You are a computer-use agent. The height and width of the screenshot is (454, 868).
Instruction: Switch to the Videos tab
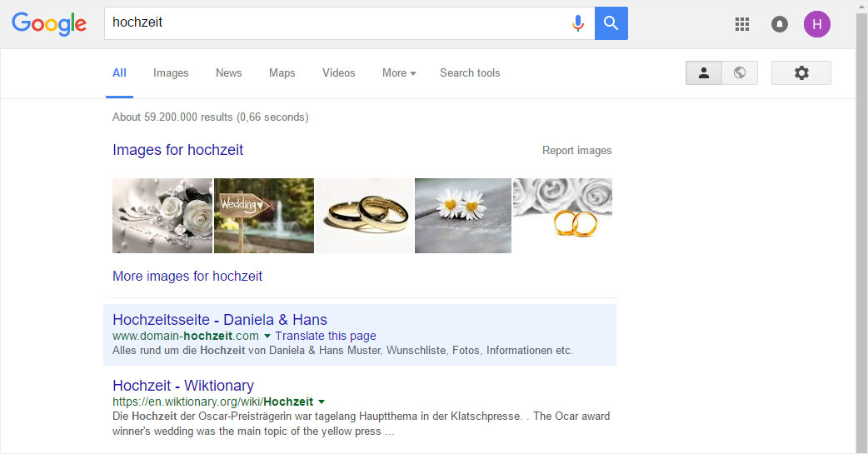[339, 73]
